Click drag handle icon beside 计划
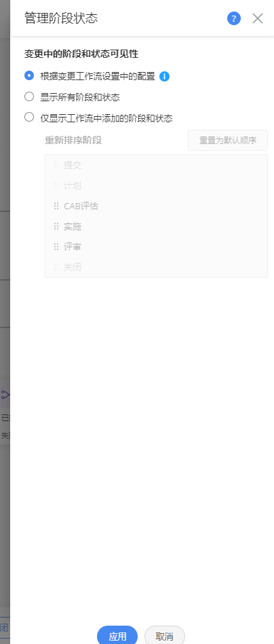 (x=56, y=185)
